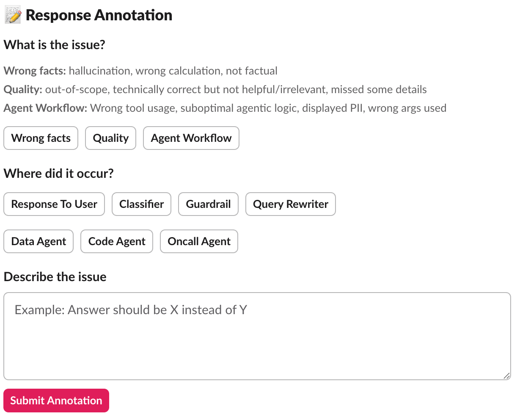Pick the Guardrail option
This screenshot has height=420, width=517.
coord(208,204)
